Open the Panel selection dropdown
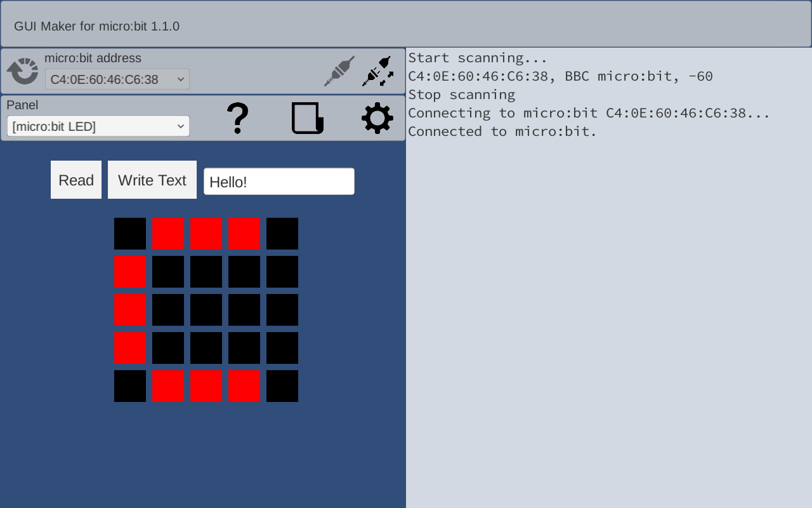 (98, 126)
